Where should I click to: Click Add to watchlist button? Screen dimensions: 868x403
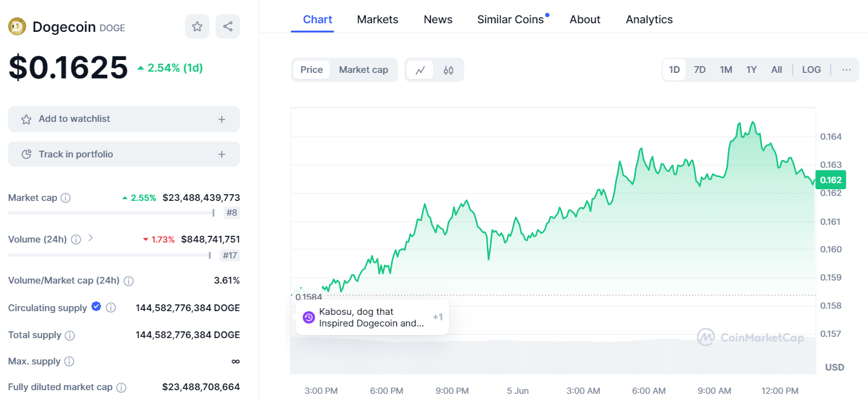(x=124, y=119)
